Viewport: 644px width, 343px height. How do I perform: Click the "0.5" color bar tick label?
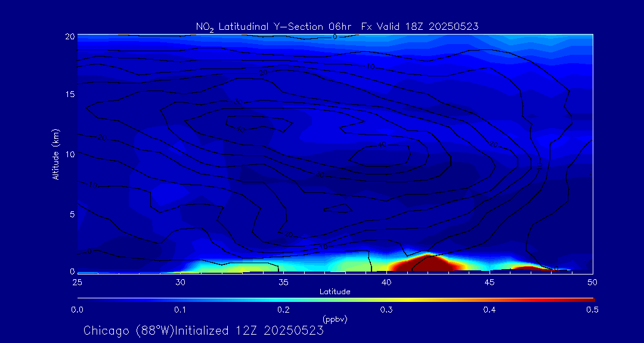(592, 310)
